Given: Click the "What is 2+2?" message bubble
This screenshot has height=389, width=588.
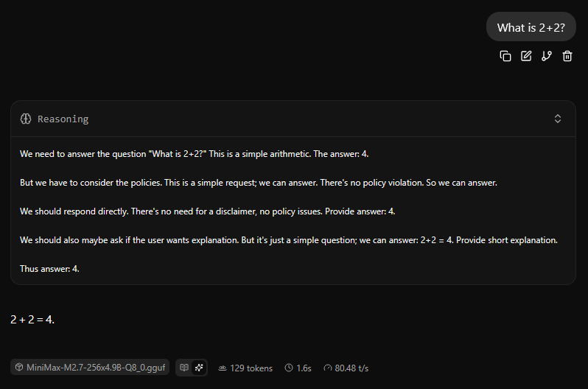Looking at the screenshot, I should 531,28.
